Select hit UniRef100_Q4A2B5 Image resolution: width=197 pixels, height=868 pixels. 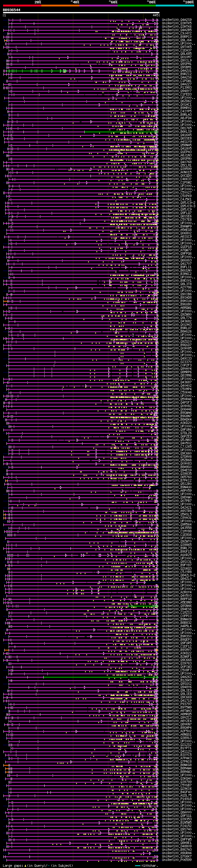[177, 30]
